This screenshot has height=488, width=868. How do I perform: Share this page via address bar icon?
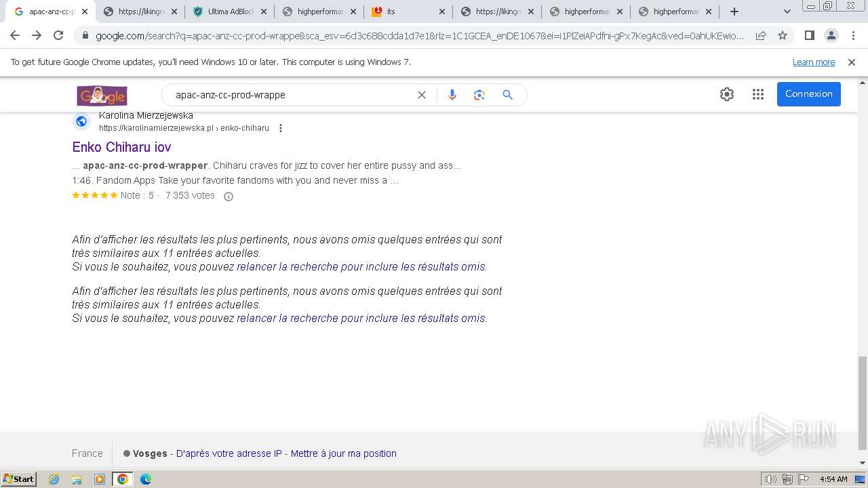tap(761, 35)
